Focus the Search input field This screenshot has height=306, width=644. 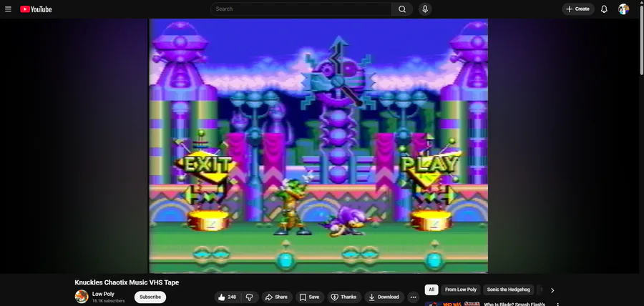pos(301,9)
